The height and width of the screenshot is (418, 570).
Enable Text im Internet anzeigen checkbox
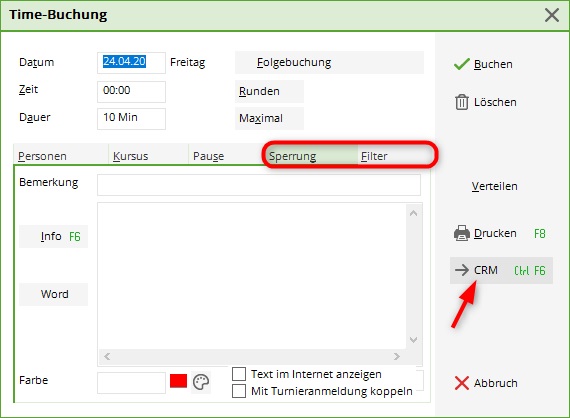pos(239,374)
